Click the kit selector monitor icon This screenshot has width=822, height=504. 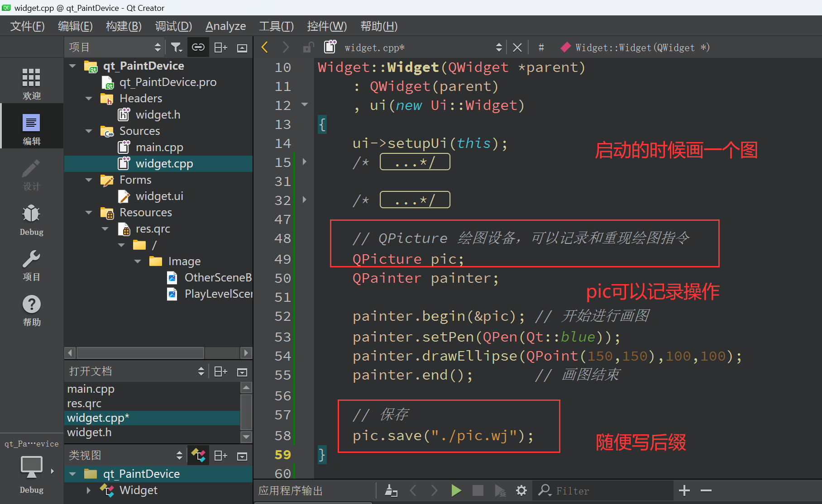pyautogui.click(x=31, y=467)
